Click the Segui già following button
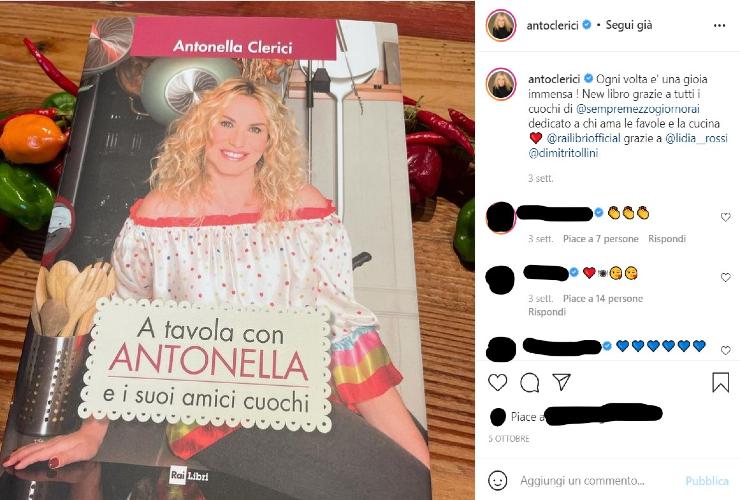Screen dimensions: 740x500 coord(629,25)
